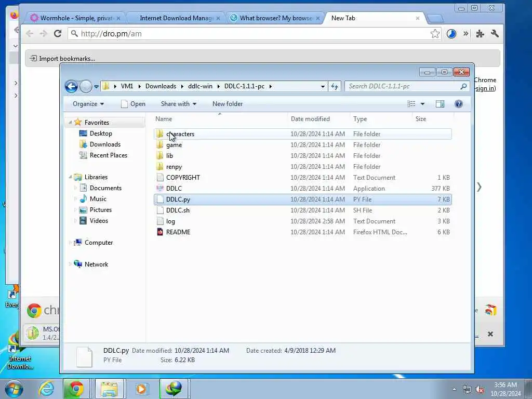
Task: Click the Explorer help icon
Action: (x=458, y=104)
